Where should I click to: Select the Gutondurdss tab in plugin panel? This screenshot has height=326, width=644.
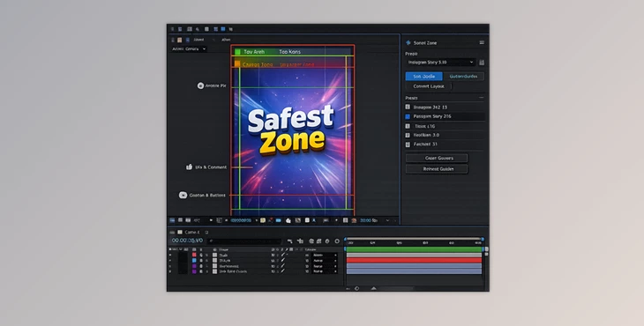point(463,77)
